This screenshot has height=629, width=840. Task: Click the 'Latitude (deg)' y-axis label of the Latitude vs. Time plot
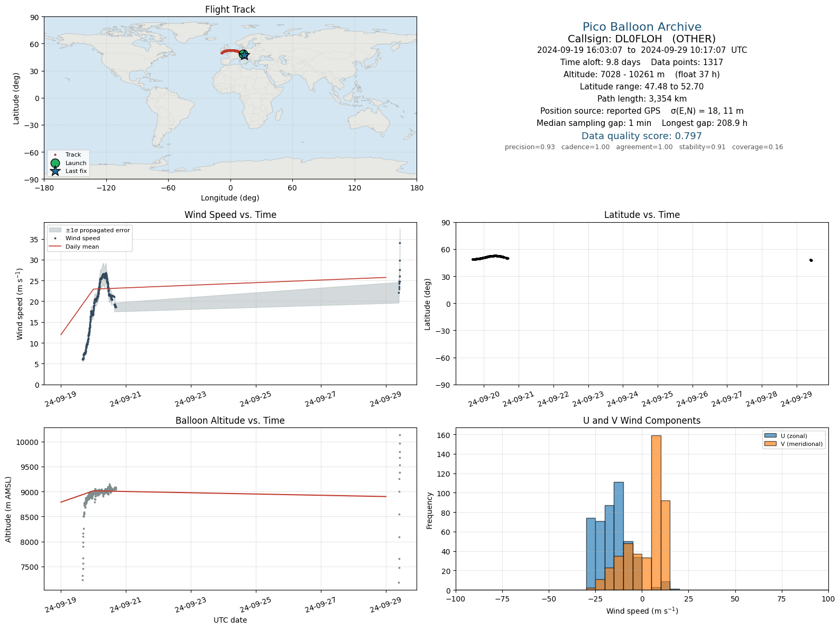(x=427, y=304)
